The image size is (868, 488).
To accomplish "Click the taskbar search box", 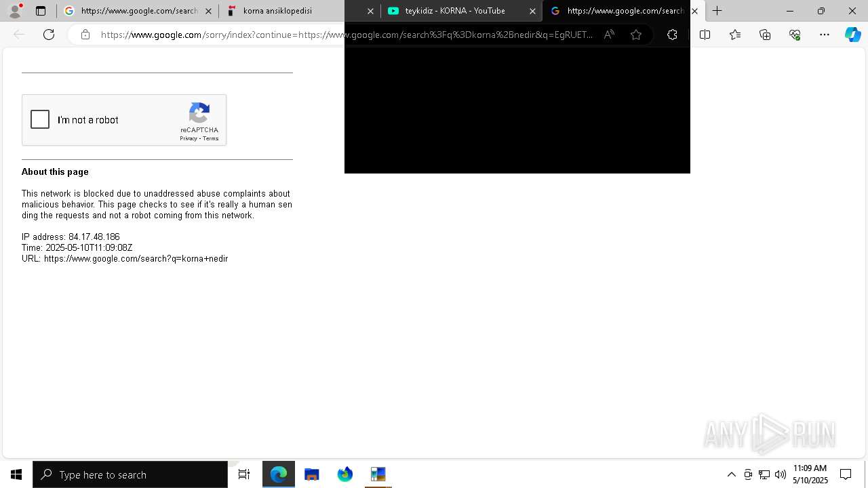I will [130, 474].
